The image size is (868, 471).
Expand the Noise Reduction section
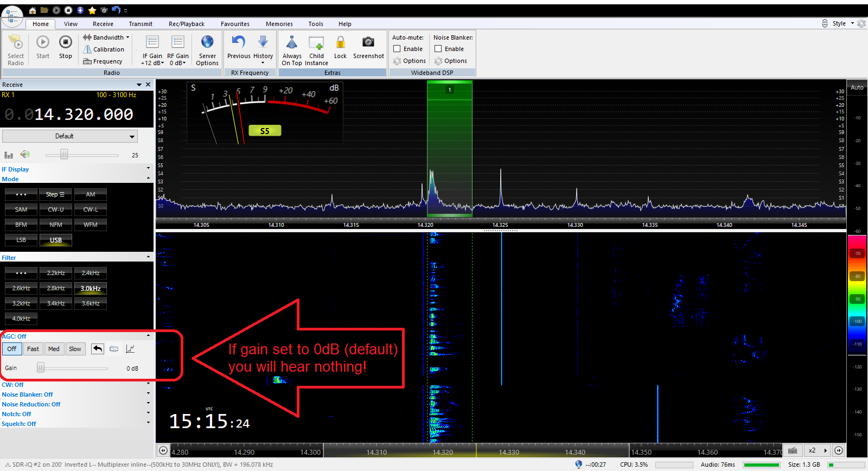pos(31,404)
